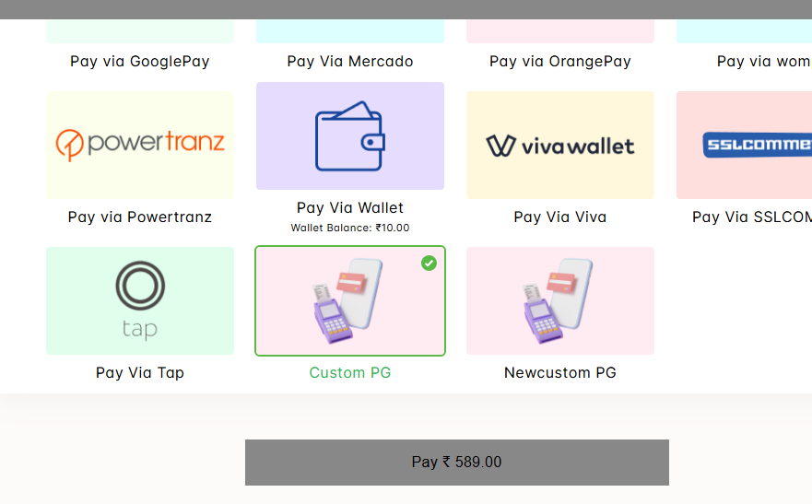Click the Pay Via SSLCOM label

tap(752, 217)
